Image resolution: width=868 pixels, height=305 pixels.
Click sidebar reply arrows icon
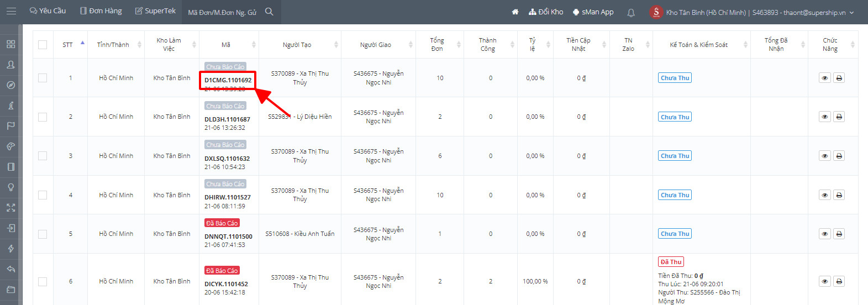(x=10, y=269)
